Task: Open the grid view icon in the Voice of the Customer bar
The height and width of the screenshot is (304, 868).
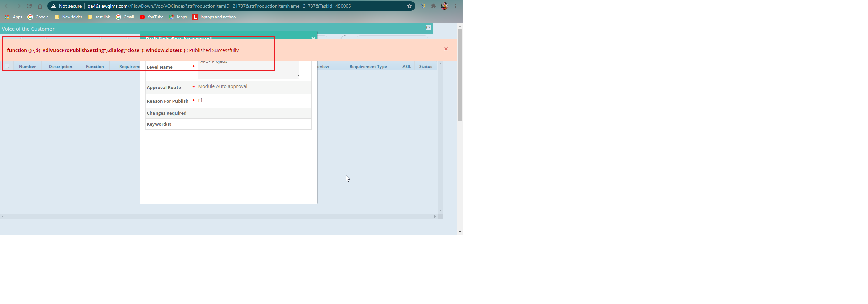Action: (428, 28)
